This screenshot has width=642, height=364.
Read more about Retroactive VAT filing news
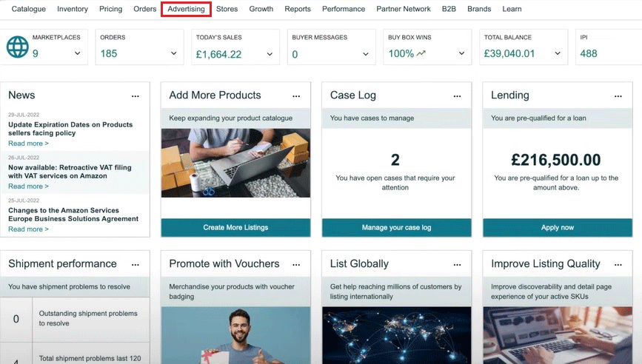[28, 186]
